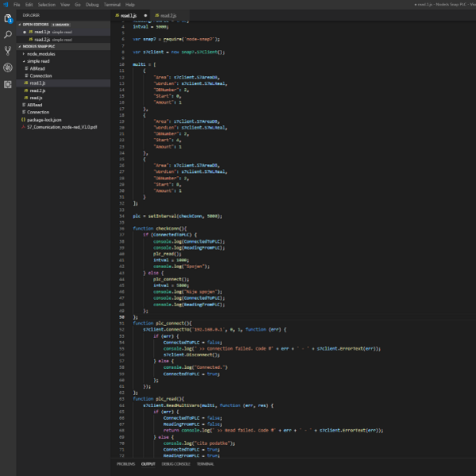Open the Search view icon

[8, 35]
